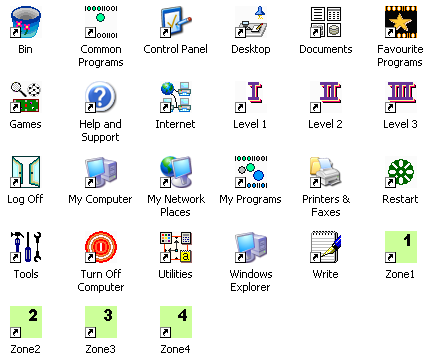The height and width of the screenshot is (363, 429).
Task: Click the "Utilities" label text
Action: point(175,274)
